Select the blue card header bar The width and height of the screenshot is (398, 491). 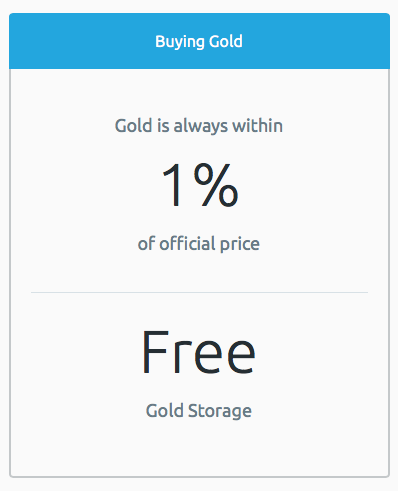click(199, 41)
